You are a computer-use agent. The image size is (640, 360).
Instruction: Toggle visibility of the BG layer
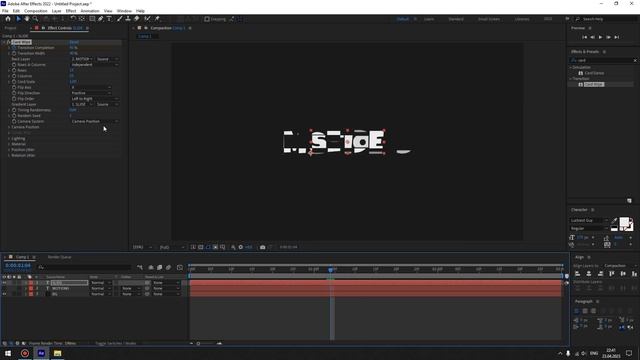coord(4,294)
